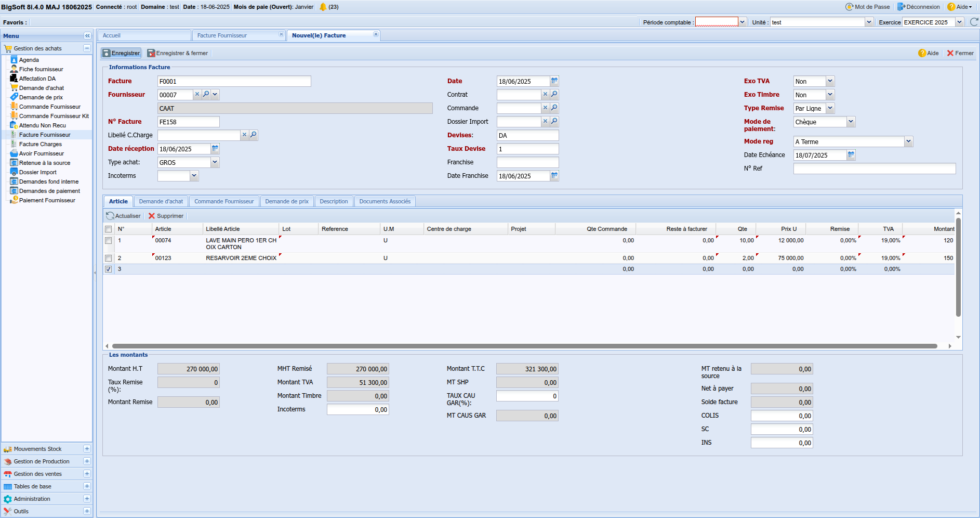The width and height of the screenshot is (980, 518).
Task: Search Fournisseur with magnifier icon
Action: tap(206, 95)
